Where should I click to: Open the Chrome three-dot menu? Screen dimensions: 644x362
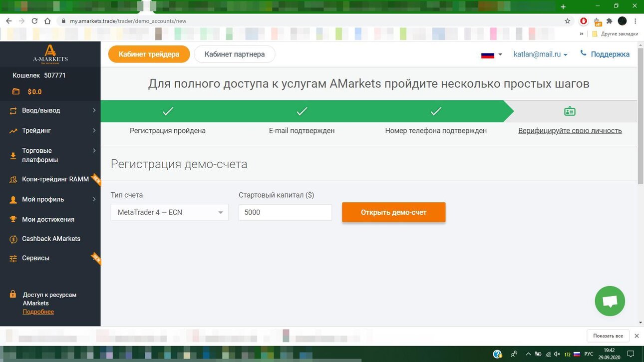tap(636, 21)
